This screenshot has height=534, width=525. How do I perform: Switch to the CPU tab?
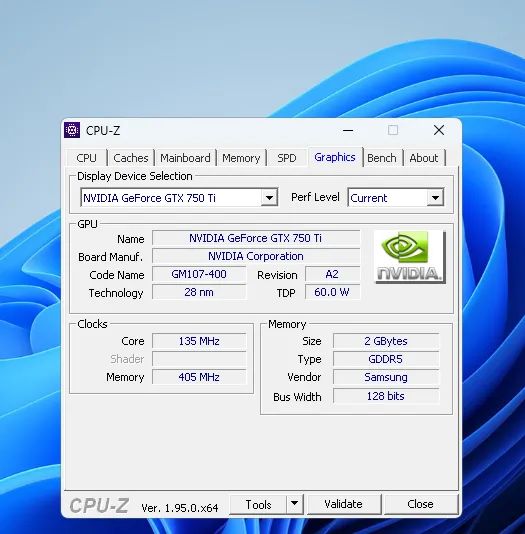[x=86, y=158]
